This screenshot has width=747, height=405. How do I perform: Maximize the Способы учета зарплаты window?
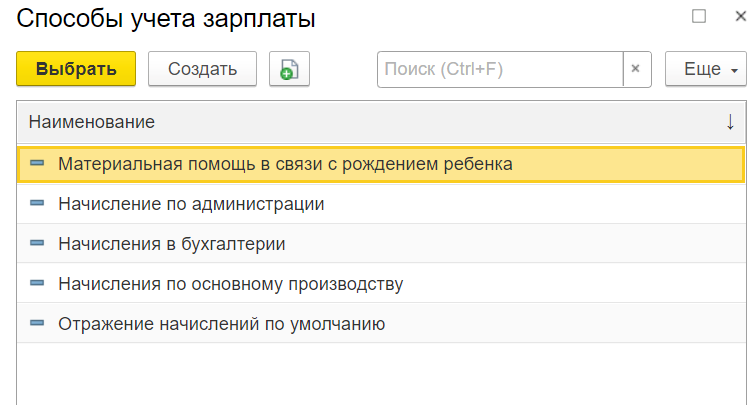click(x=699, y=16)
